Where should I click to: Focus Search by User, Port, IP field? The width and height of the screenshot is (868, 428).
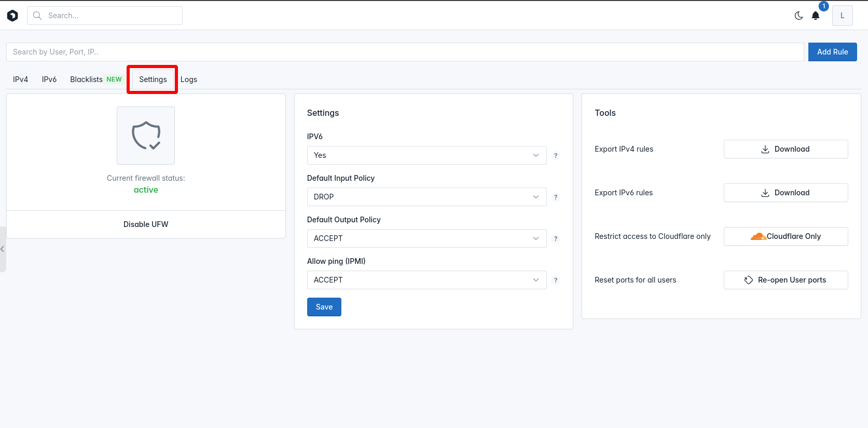(x=405, y=52)
